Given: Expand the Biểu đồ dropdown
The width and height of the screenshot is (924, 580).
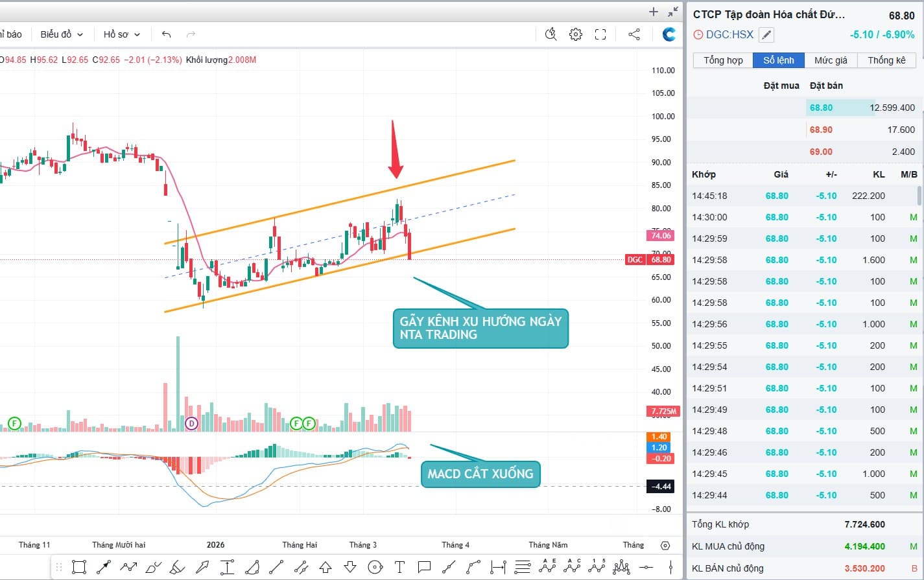Looking at the screenshot, I should point(62,34).
